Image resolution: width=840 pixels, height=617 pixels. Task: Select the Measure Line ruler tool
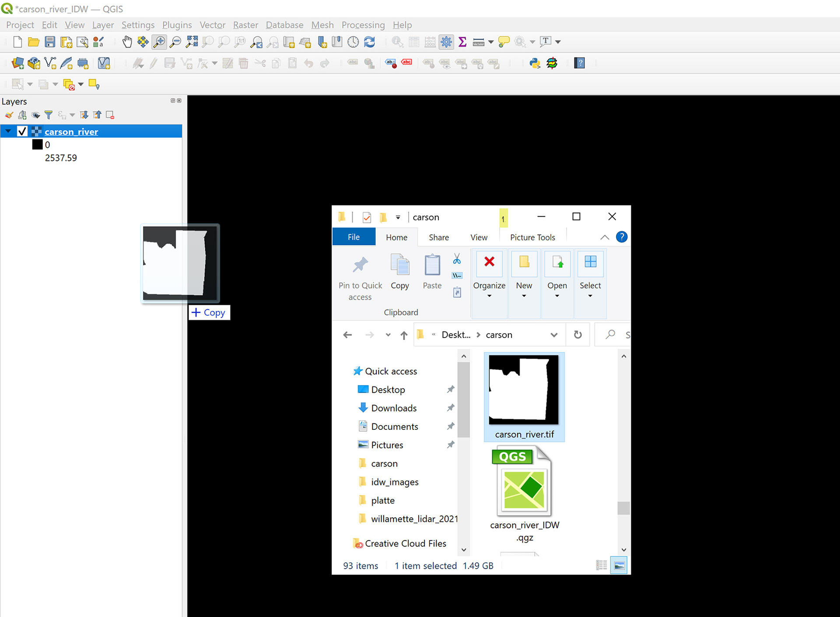click(479, 42)
